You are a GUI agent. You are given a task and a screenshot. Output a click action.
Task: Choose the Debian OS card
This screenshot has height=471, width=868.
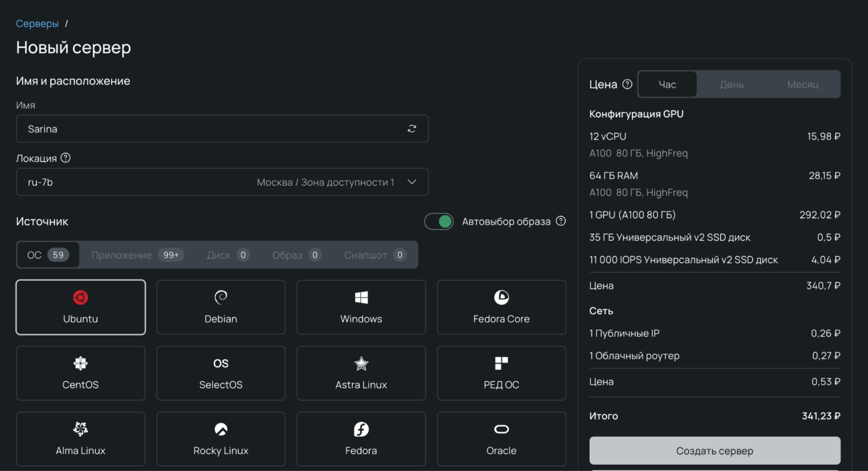coord(221,307)
